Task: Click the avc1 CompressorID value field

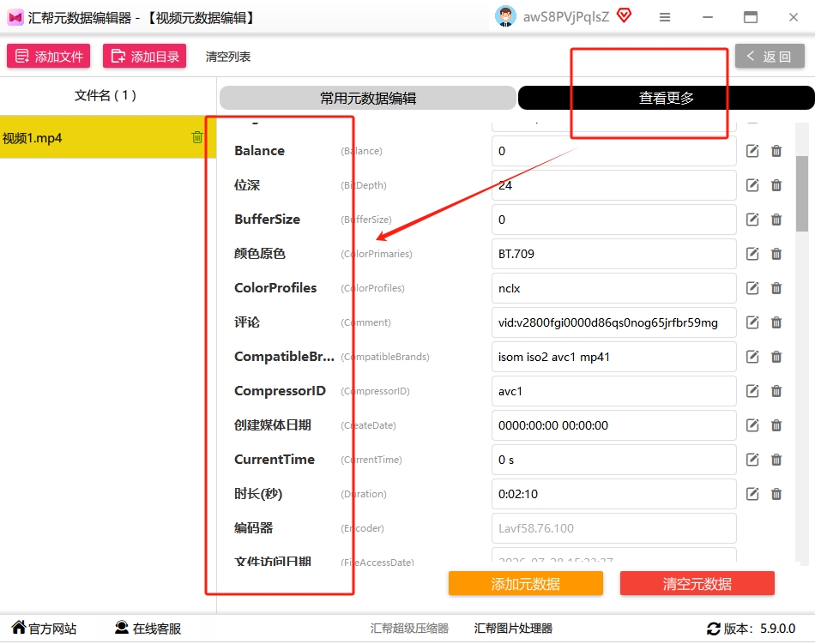Action: click(614, 391)
